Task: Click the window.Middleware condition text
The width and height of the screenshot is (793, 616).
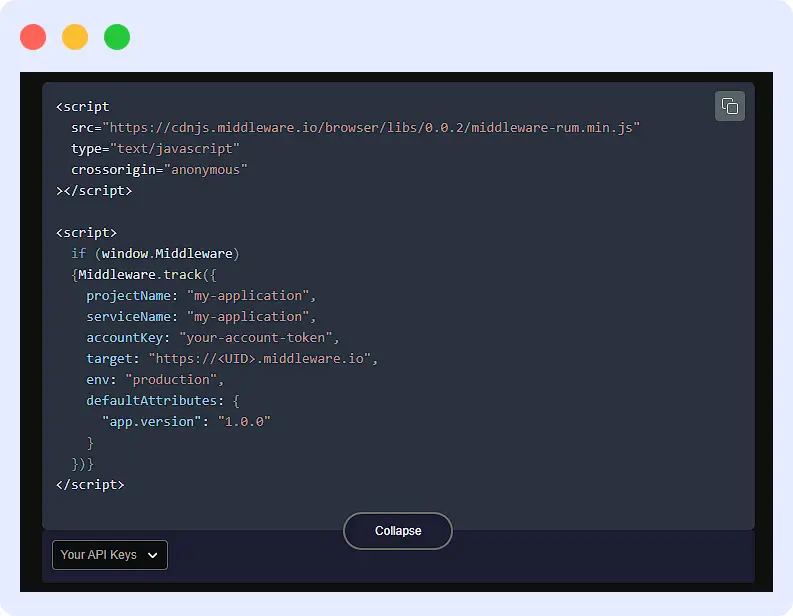Action: pyautogui.click(x=167, y=253)
